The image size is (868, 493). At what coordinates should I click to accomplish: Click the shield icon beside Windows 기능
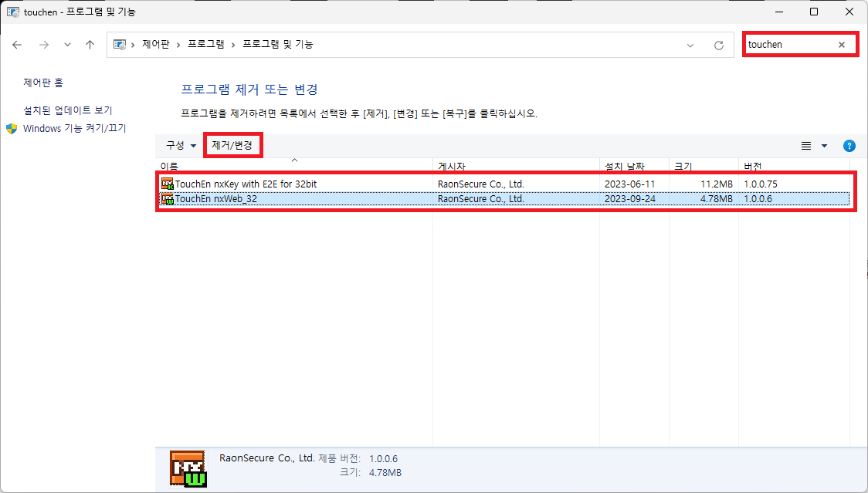[12, 129]
